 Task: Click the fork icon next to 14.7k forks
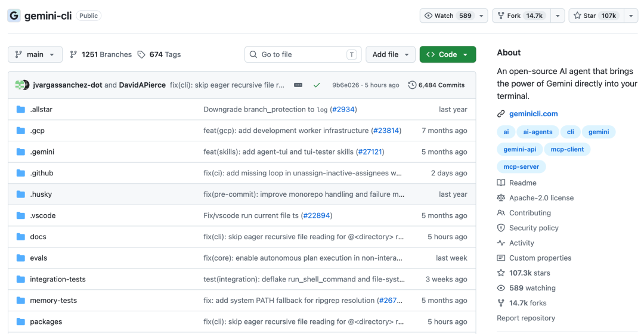click(501, 303)
